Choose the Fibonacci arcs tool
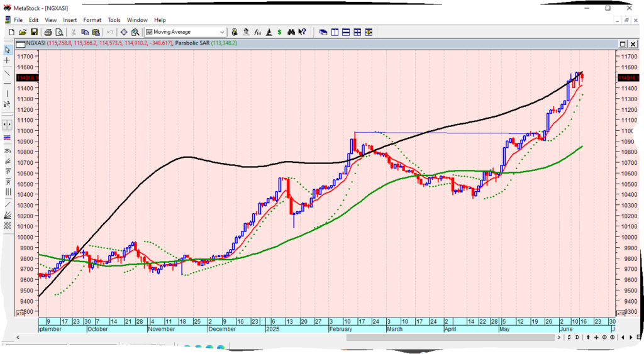The width and height of the screenshot is (644, 354). [x=7, y=151]
